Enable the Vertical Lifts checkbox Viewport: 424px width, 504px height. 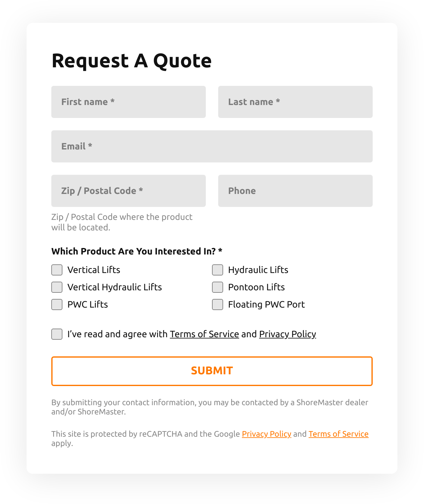coord(57,270)
